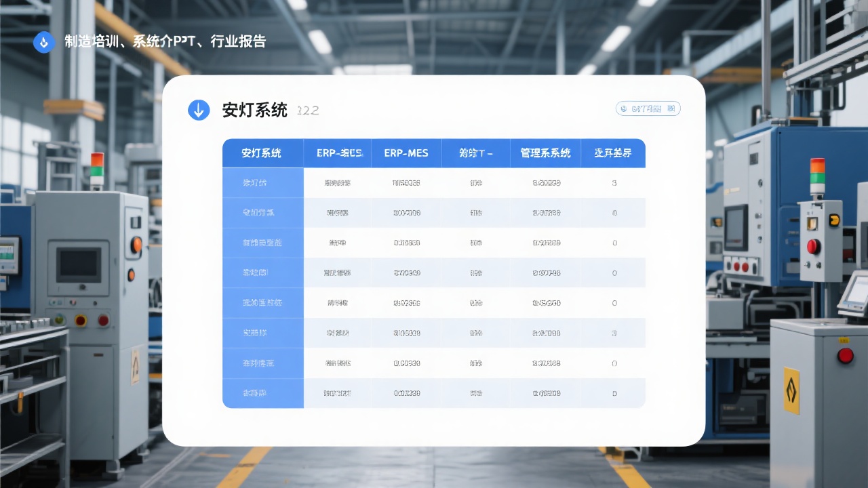Click the grey subtitle text after 安灯系统

click(309, 110)
